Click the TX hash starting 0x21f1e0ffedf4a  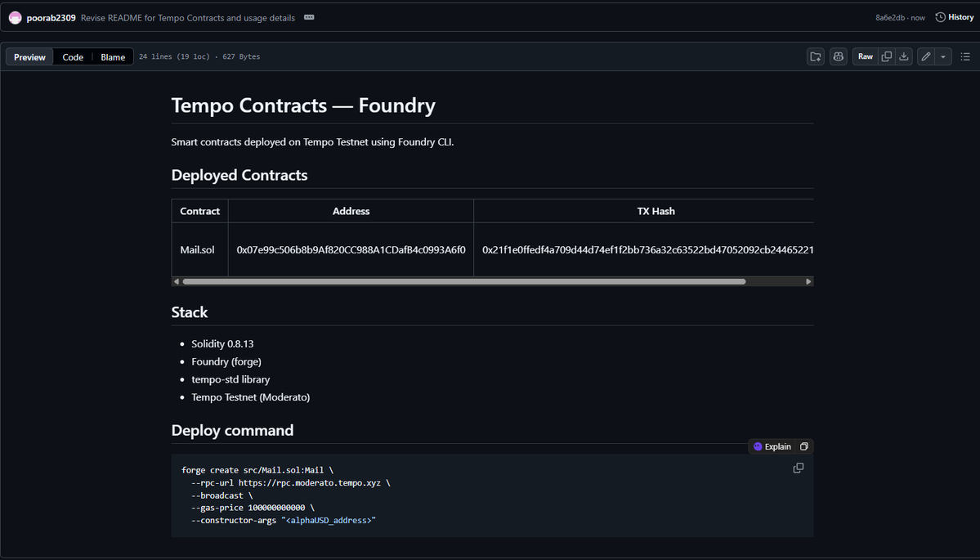[x=647, y=249]
